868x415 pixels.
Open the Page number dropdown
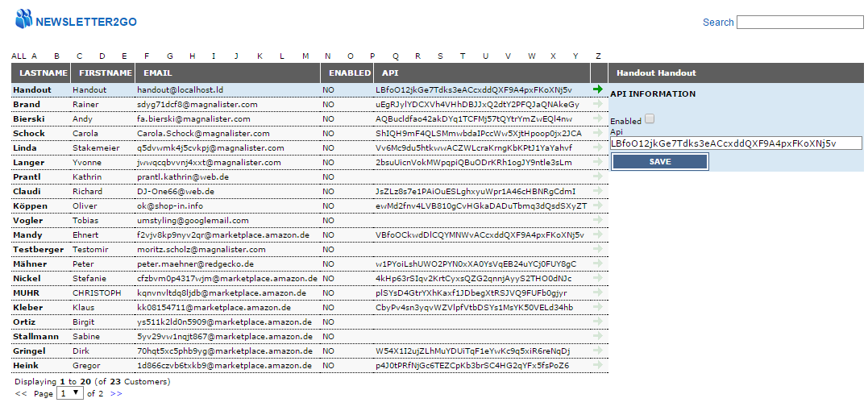click(x=70, y=393)
